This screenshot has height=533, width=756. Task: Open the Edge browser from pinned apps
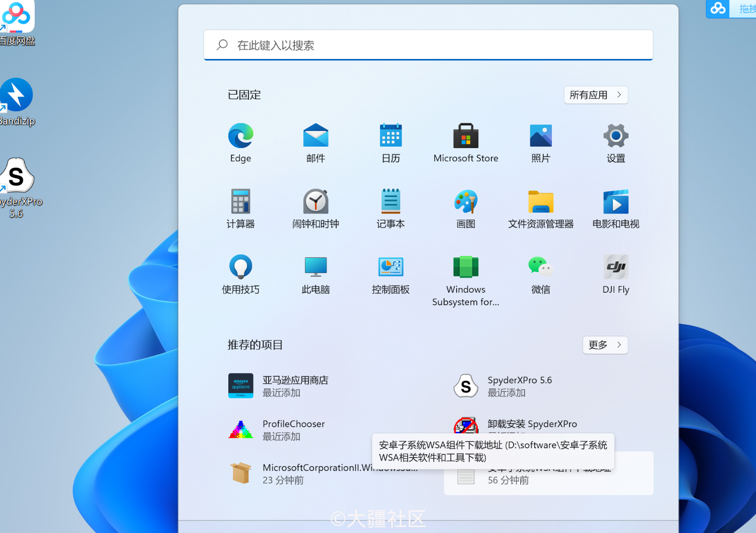240,143
